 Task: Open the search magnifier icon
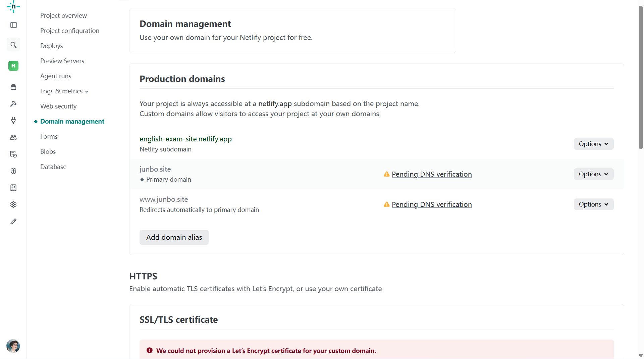[x=13, y=45]
